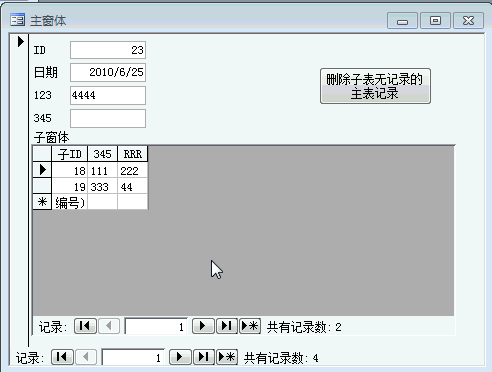The height and width of the screenshot is (372, 492).
Task: Click the 子窗体 label
Action: point(51,137)
